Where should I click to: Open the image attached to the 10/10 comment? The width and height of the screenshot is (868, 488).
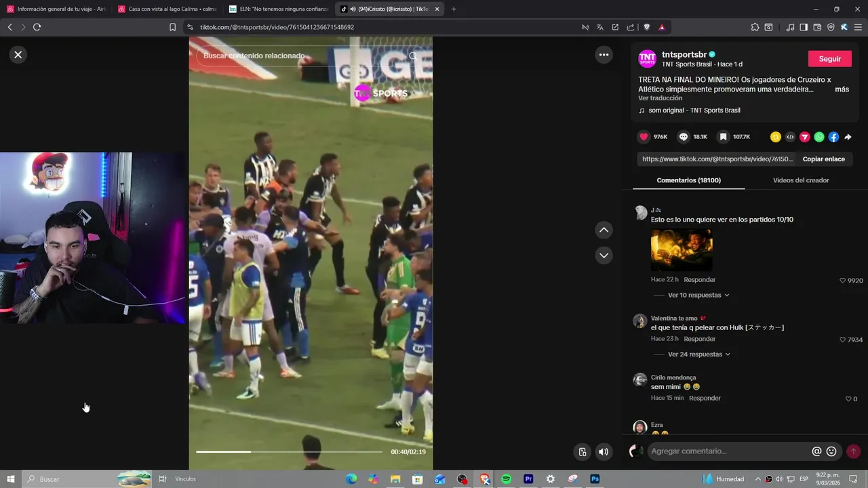[682, 250]
